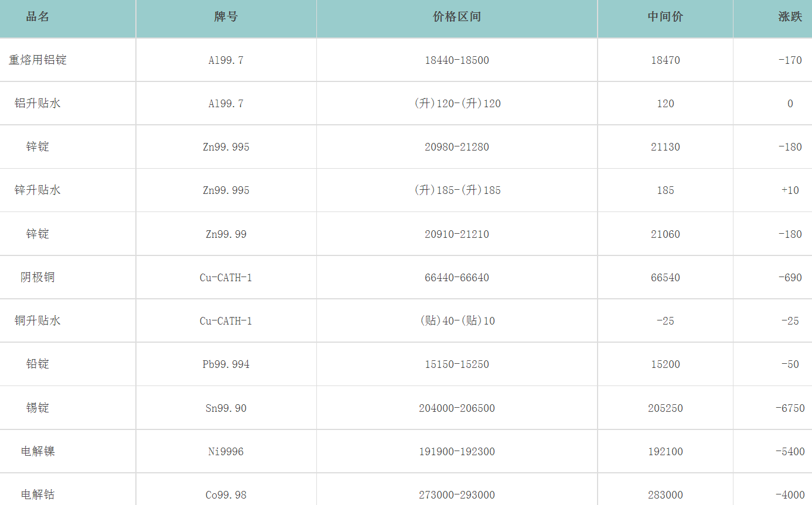The height and width of the screenshot is (505, 812).
Task: Click the 品名 column header
Action: tap(37, 17)
